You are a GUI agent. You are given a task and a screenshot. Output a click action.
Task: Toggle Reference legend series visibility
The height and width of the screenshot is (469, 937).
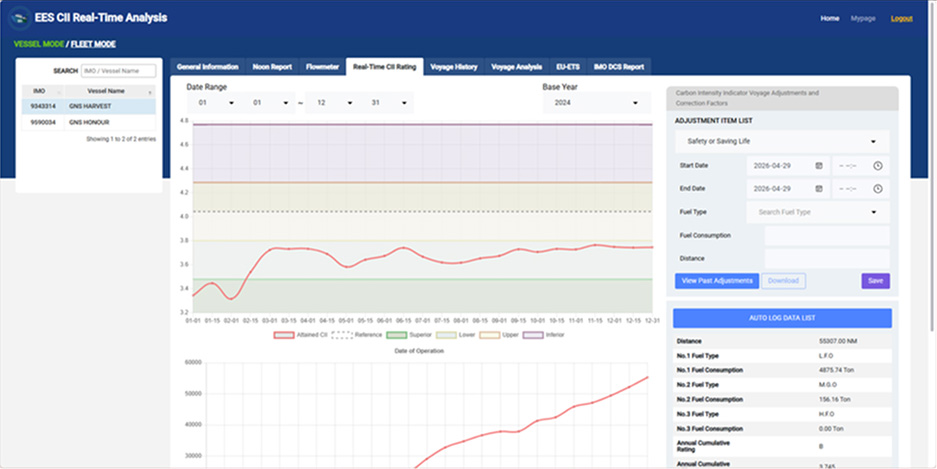(x=357, y=335)
